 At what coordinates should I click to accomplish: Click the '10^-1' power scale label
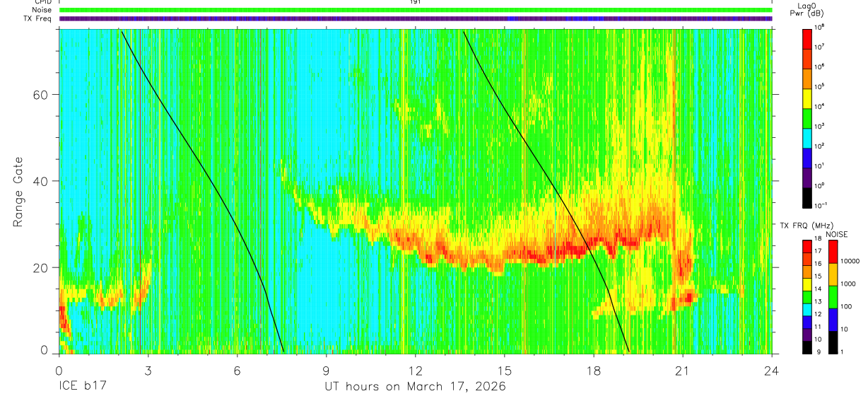(x=821, y=205)
